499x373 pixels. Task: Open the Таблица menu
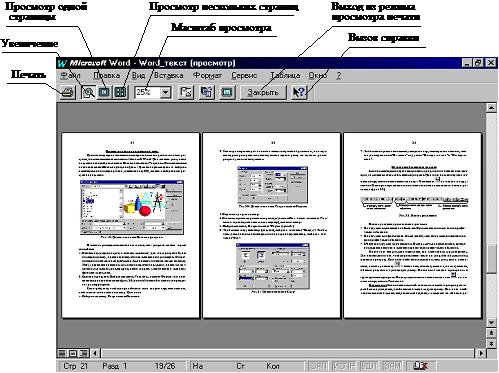pos(285,76)
